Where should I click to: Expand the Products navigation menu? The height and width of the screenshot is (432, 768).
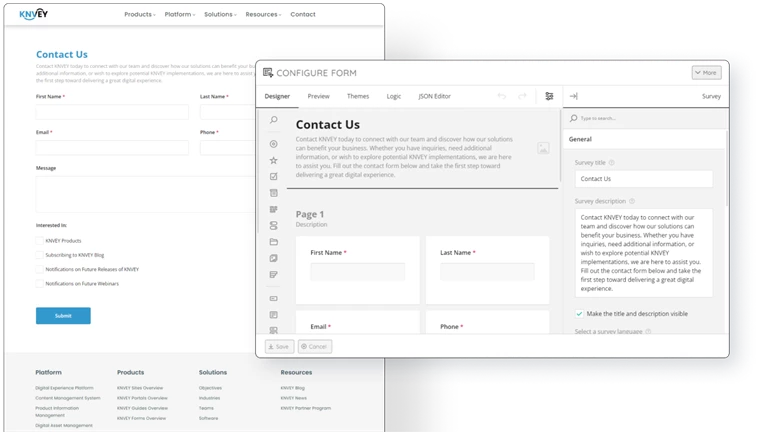tap(140, 15)
